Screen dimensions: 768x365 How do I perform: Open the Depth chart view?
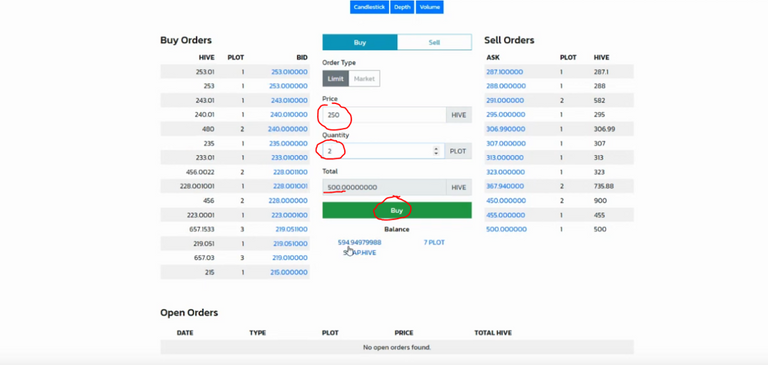click(x=402, y=7)
